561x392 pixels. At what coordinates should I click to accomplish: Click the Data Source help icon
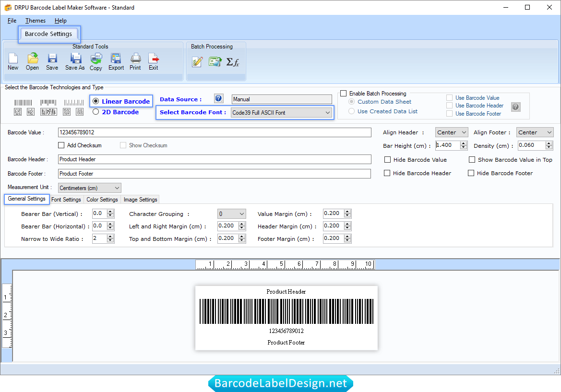pos(219,98)
